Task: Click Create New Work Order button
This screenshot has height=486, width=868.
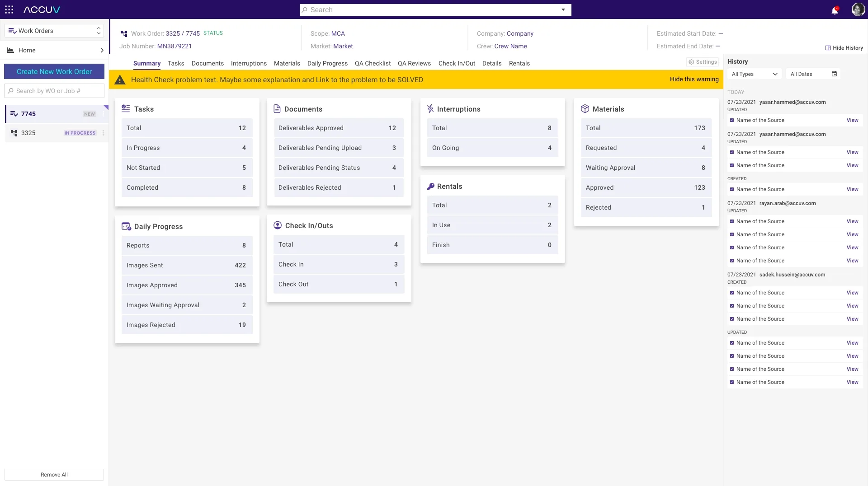Action: tap(54, 71)
